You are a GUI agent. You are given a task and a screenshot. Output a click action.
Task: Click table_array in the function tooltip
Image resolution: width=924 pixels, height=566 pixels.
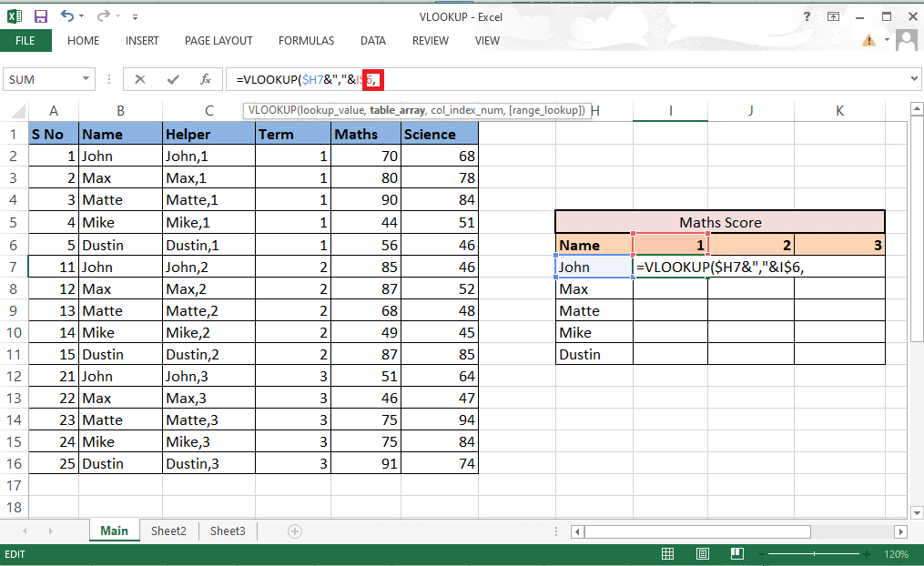click(397, 110)
